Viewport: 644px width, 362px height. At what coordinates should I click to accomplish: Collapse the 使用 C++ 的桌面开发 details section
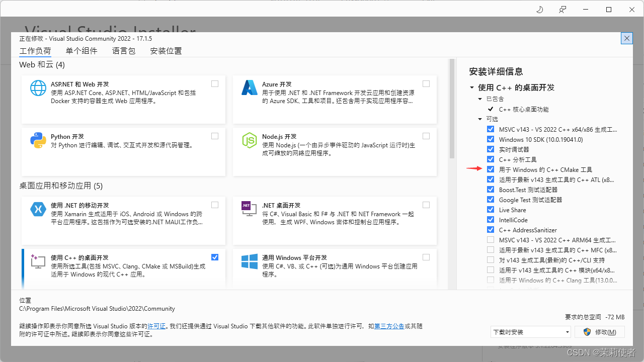[x=472, y=87]
